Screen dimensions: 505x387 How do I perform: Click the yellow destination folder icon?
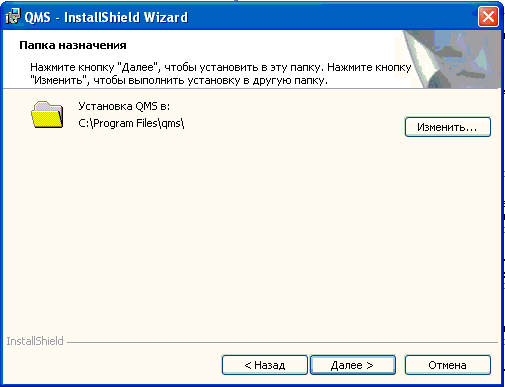tap(47, 115)
